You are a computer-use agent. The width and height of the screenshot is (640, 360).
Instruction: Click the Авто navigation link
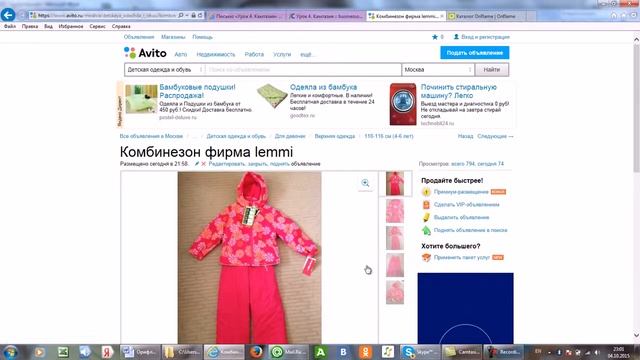click(x=180, y=54)
